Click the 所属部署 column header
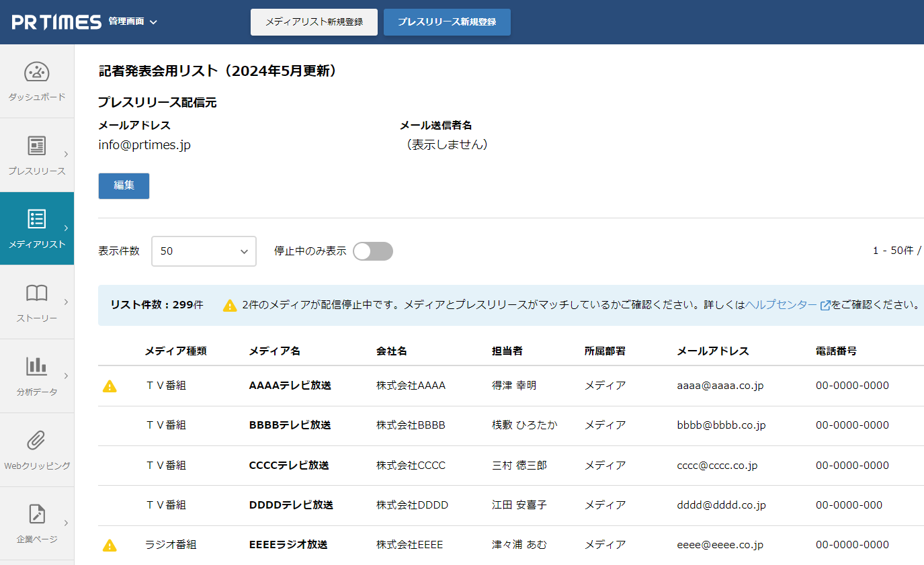 [x=605, y=351]
